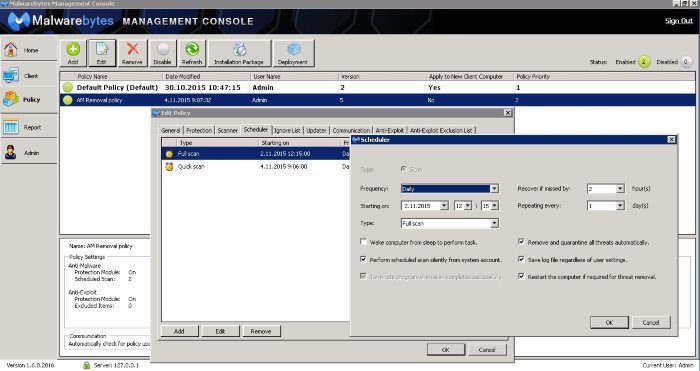Switch to the Ignore List tab

pos(287,130)
